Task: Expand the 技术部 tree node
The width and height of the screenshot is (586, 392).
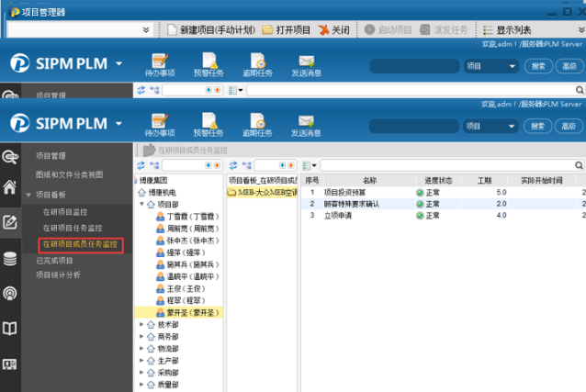Action: pos(141,324)
